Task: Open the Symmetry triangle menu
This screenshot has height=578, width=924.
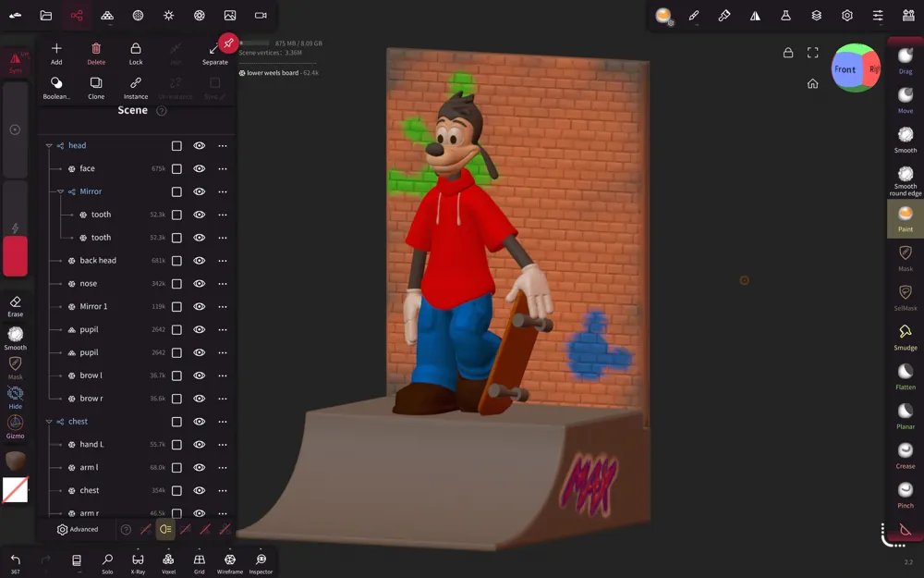Action: (755, 16)
